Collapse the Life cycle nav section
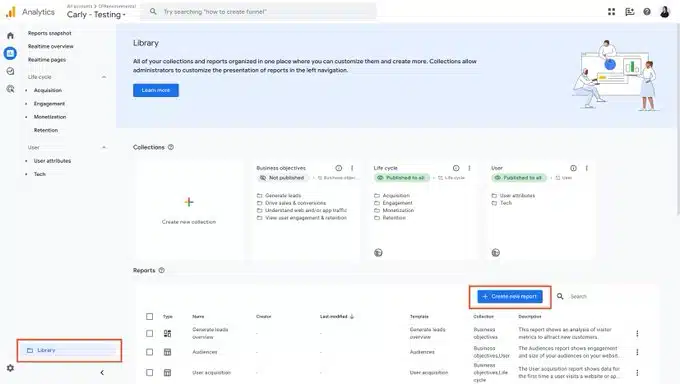 104,77
